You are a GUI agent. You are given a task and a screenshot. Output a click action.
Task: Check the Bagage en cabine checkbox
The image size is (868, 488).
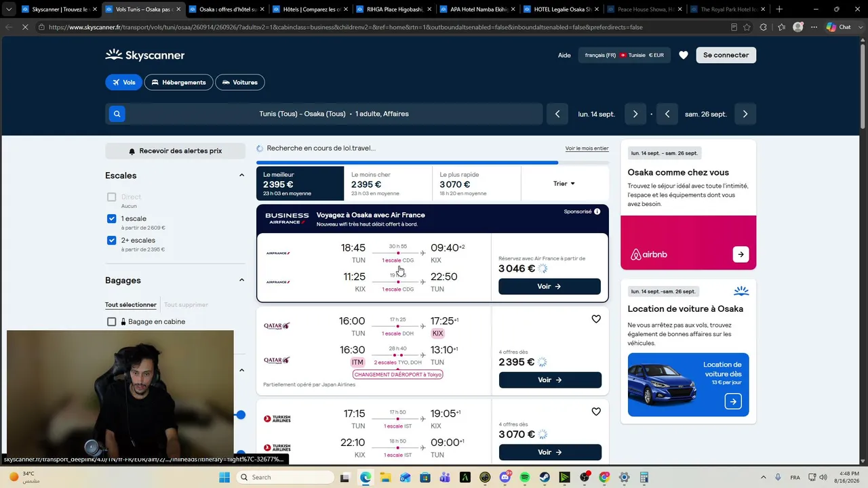[112, 322]
